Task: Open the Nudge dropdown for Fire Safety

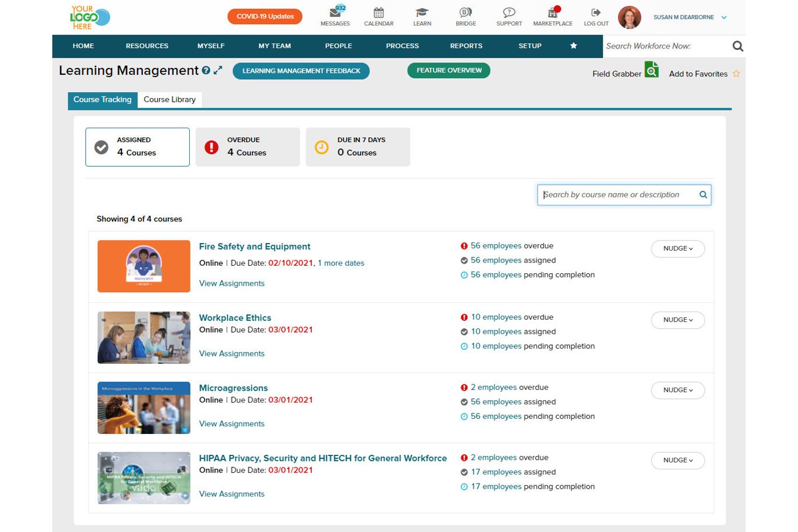Action: click(678, 248)
